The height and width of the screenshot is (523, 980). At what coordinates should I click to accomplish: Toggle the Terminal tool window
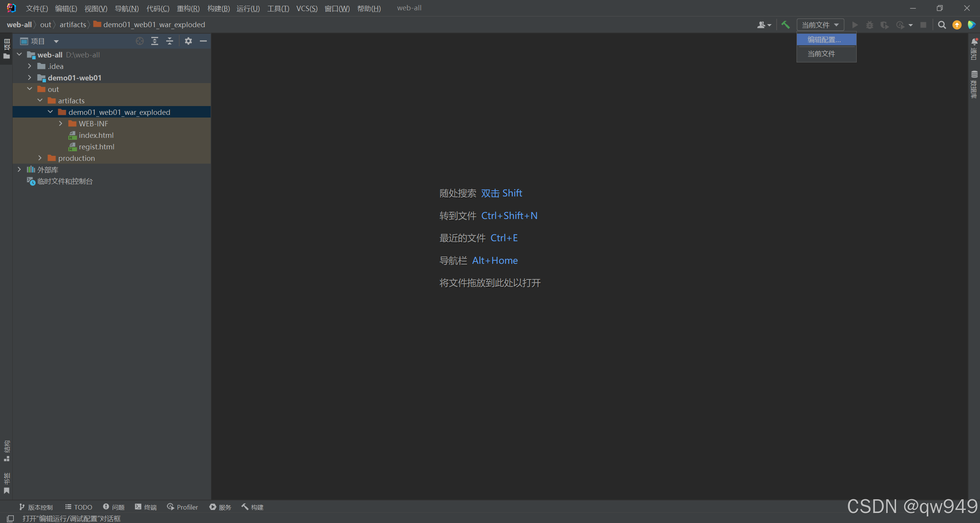[x=146, y=507]
